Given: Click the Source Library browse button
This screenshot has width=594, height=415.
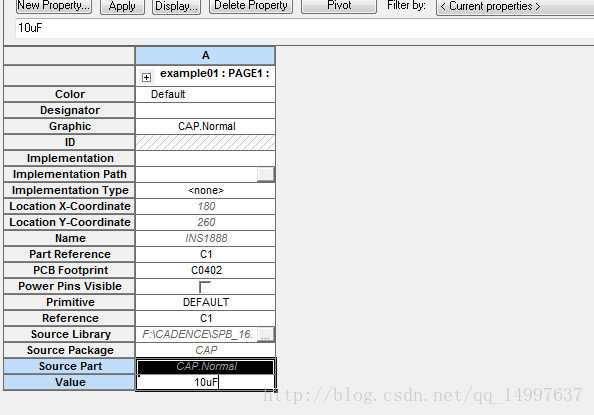Looking at the screenshot, I should click(x=266, y=334).
